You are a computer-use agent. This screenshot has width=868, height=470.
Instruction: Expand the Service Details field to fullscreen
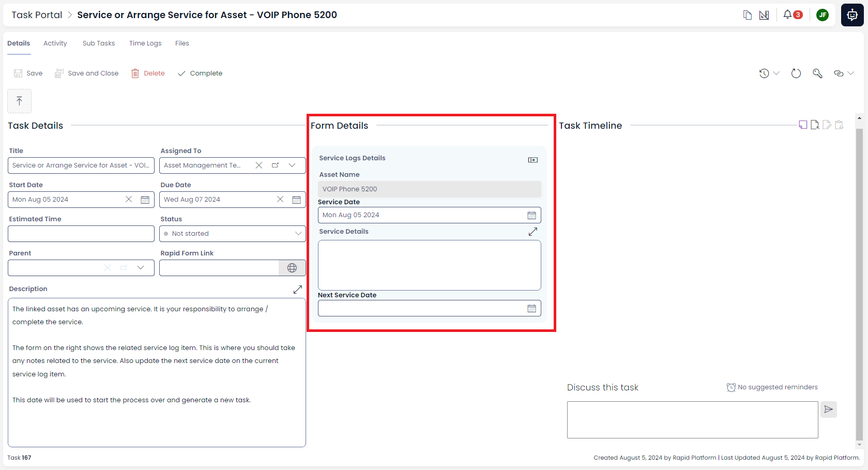[x=532, y=232]
